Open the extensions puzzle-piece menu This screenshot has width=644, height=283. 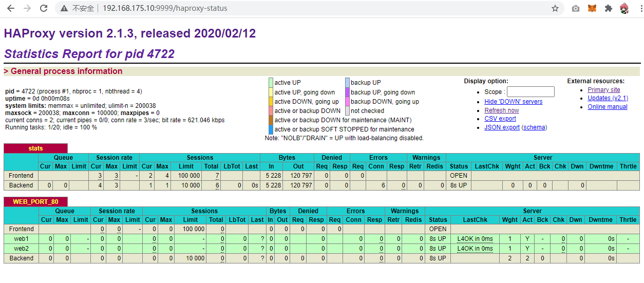pos(609,8)
